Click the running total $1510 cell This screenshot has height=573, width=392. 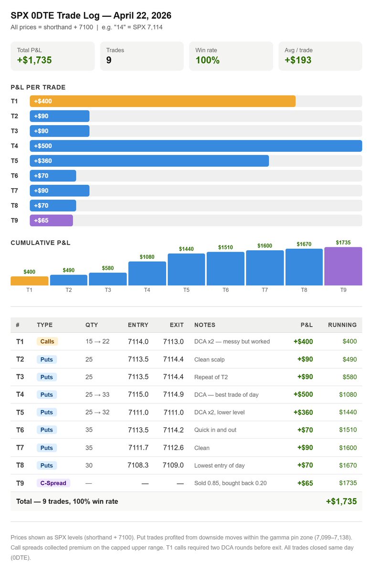[348, 430]
